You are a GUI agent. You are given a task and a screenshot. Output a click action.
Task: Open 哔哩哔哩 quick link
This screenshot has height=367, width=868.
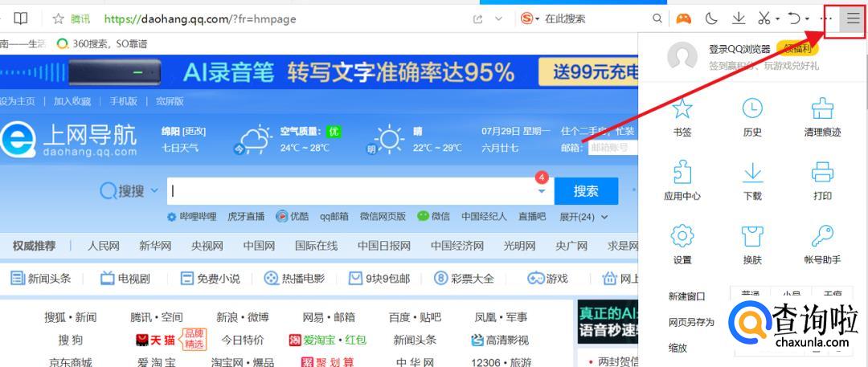point(192,217)
